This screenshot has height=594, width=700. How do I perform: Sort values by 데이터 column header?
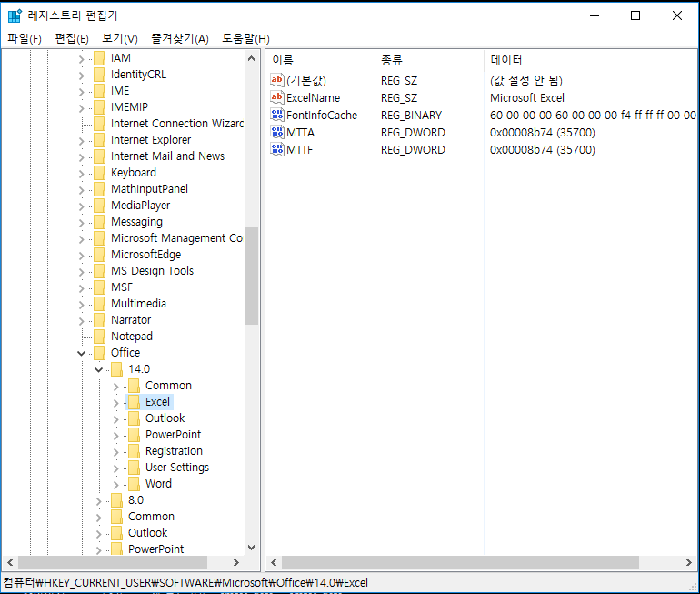pos(591,60)
